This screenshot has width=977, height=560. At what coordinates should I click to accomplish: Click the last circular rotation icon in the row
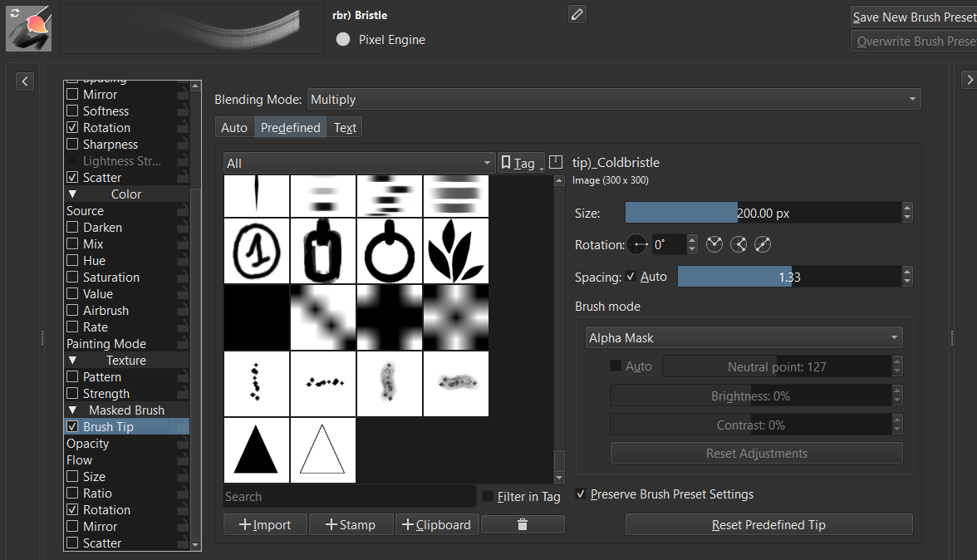pyautogui.click(x=763, y=245)
